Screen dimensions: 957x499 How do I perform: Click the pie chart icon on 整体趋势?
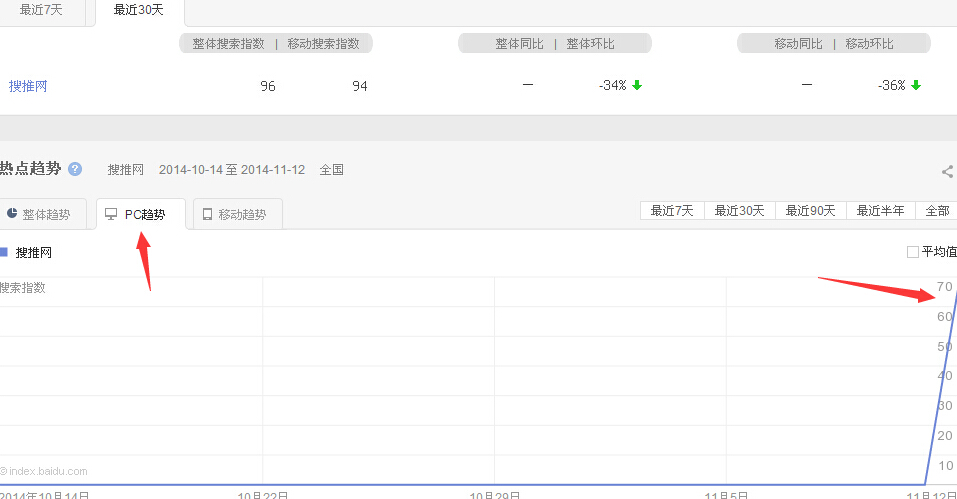pyautogui.click(x=12, y=214)
